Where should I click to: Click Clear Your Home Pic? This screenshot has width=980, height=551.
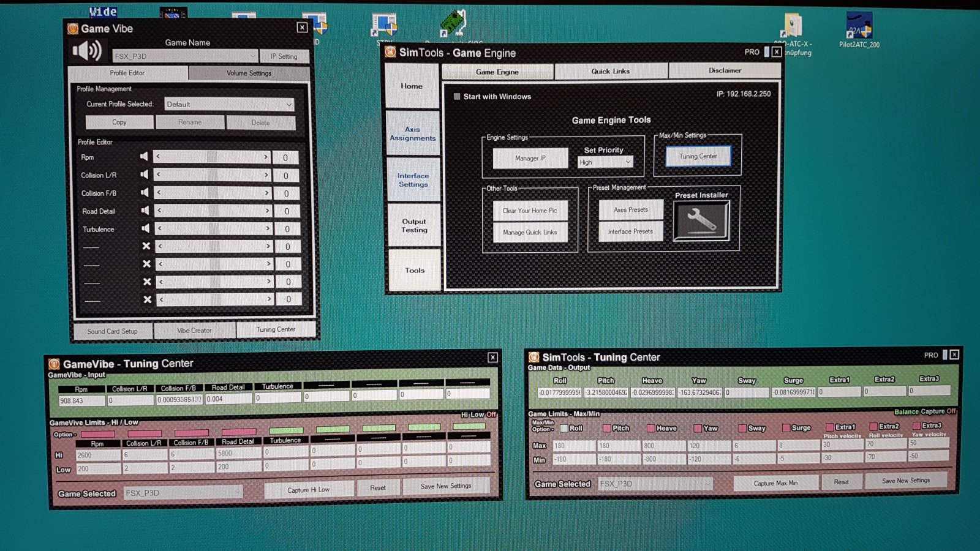[x=530, y=211]
